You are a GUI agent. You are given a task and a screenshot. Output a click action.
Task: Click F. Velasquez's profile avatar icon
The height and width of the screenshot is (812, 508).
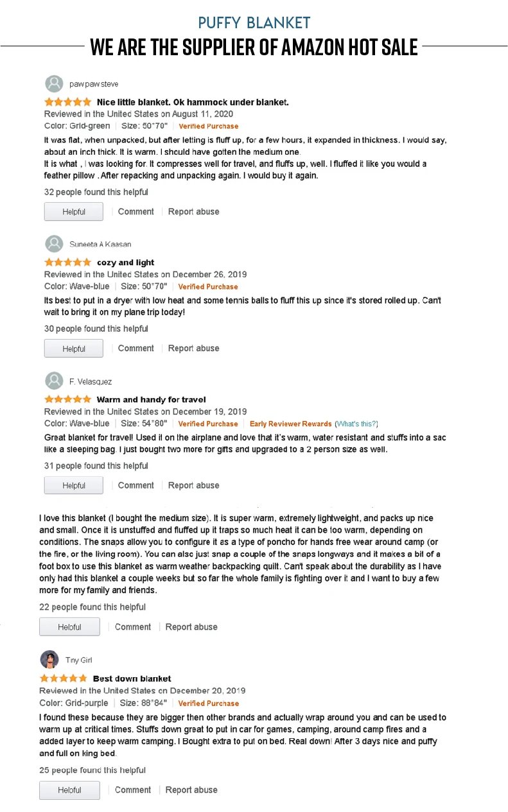pos(54,381)
